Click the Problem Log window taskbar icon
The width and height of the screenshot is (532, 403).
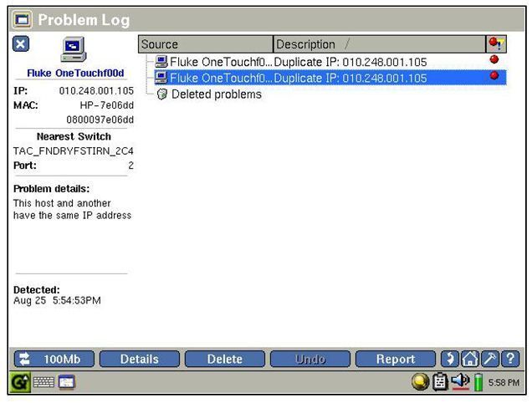(67, 383)
